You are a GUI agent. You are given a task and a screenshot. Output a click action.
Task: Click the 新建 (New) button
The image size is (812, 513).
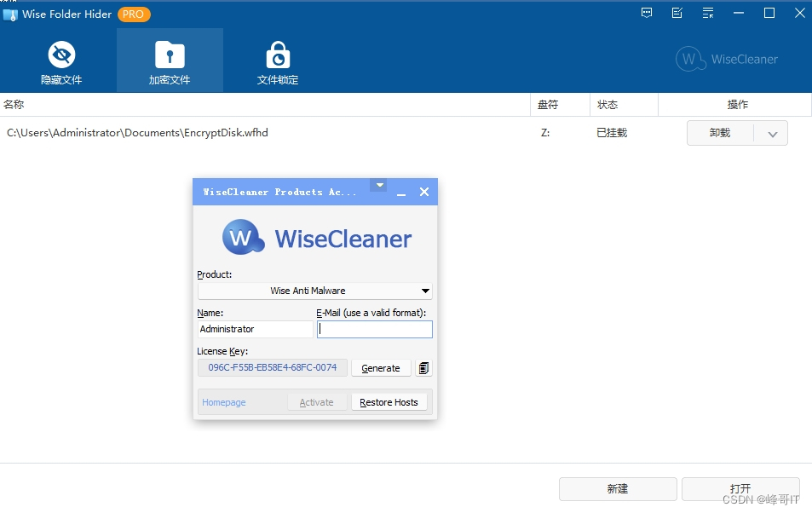[x=618, y=488]
